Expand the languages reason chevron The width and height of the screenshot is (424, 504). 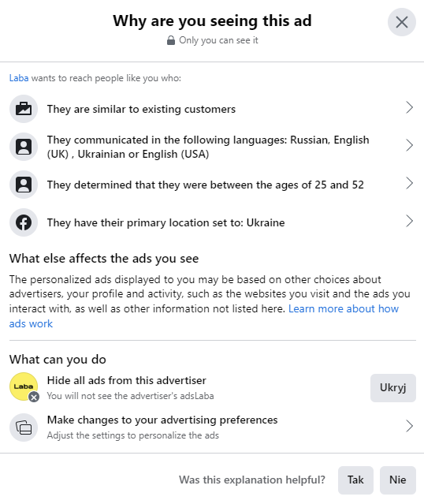click(409, 145)
